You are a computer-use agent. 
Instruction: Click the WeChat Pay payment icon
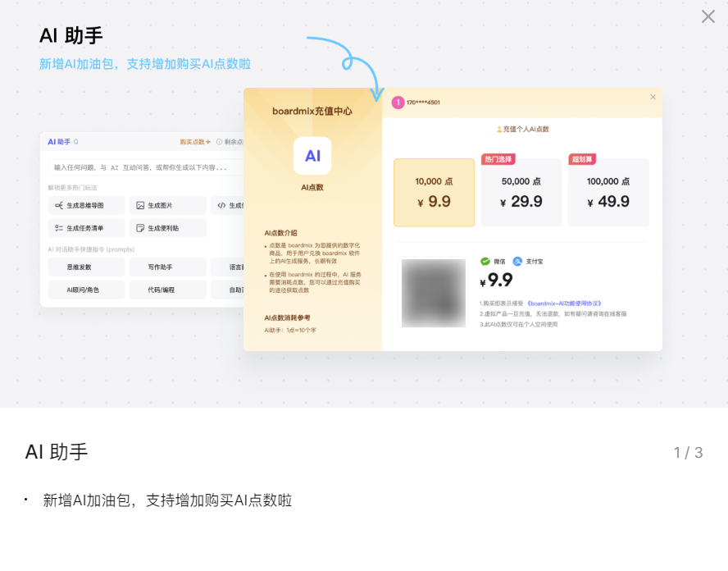pyautogui.click(x=485, y=261)
